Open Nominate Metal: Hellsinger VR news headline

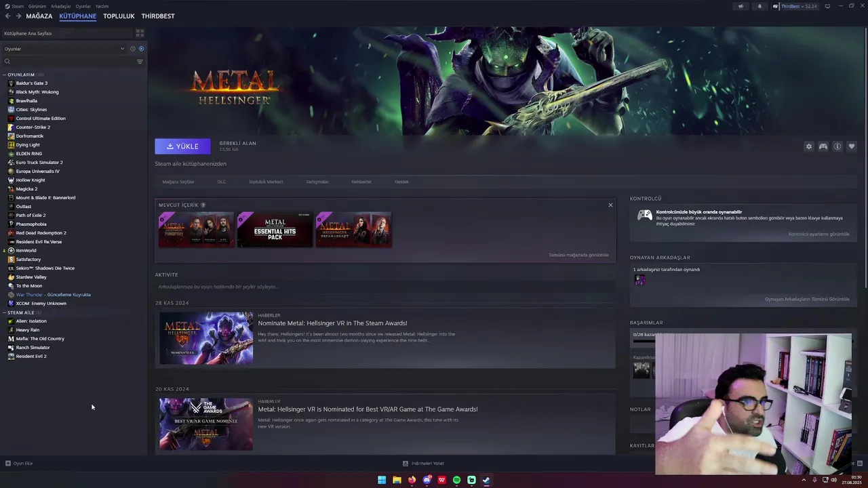(332, 323)
